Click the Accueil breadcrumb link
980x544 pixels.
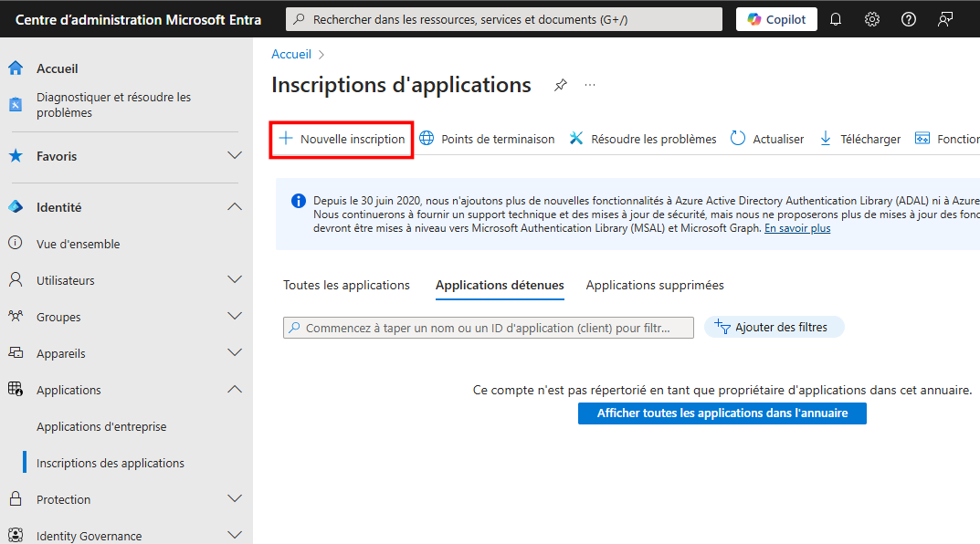pos(291,55)
